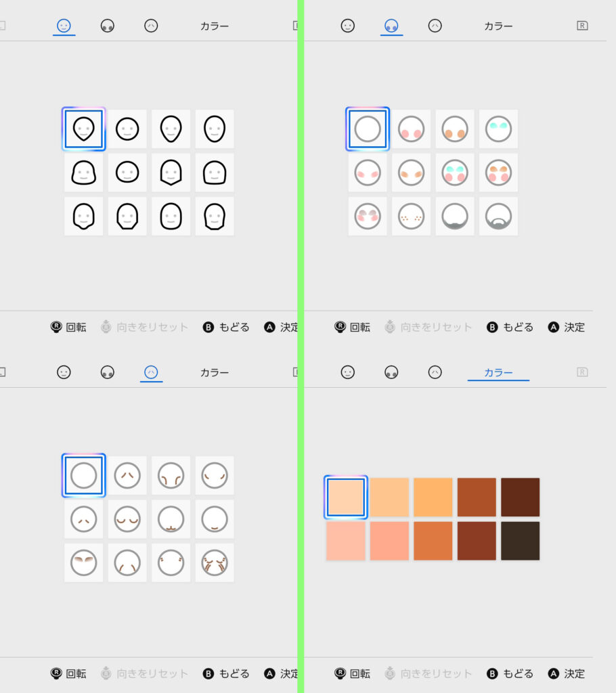
Task: Open the blue active makeup tab
Action: pos(391,26)
